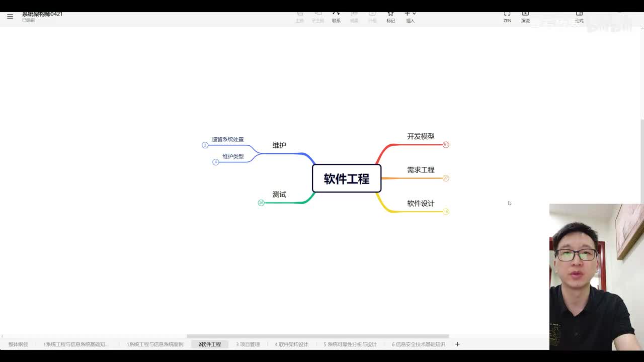Open the 格式 format panel

click(579, 17)
